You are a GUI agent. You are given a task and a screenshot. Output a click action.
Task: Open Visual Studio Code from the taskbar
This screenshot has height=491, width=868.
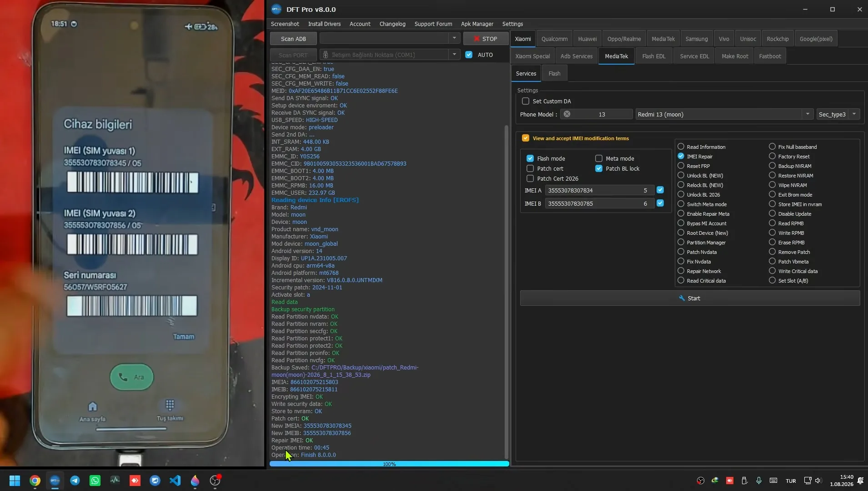click(x=175, y=481)
